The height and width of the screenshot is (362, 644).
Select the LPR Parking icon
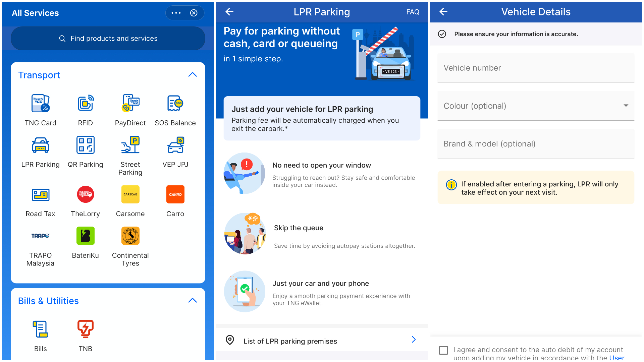pyautogui.click(x=40, y=145)
